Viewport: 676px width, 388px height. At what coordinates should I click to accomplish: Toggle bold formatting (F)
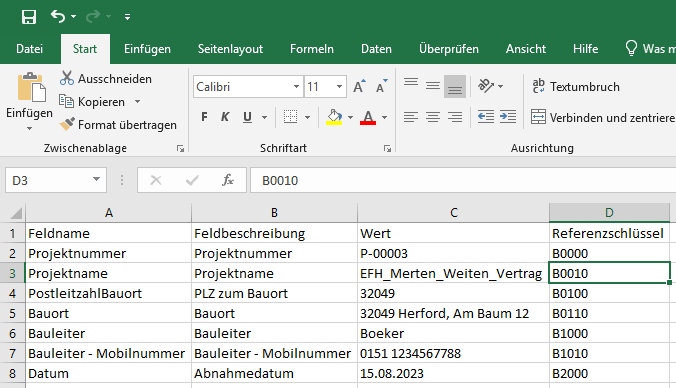click(x=204, y=117)
